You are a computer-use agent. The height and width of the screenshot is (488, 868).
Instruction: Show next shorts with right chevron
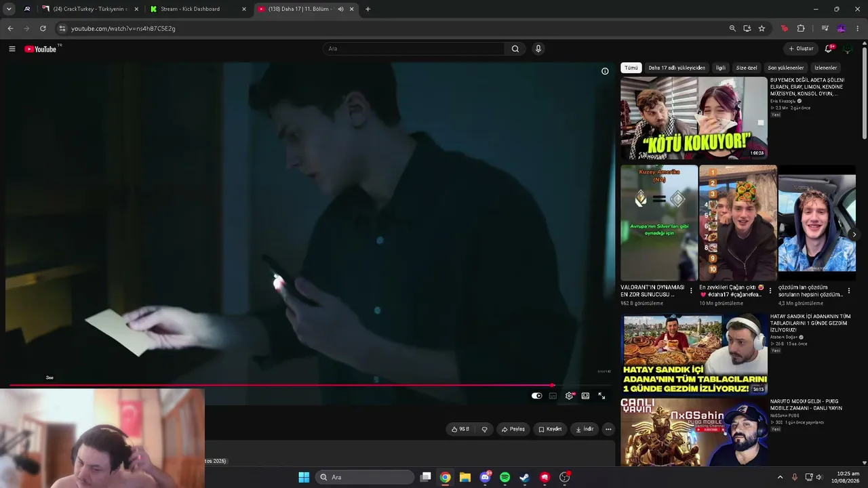point(854,235)
